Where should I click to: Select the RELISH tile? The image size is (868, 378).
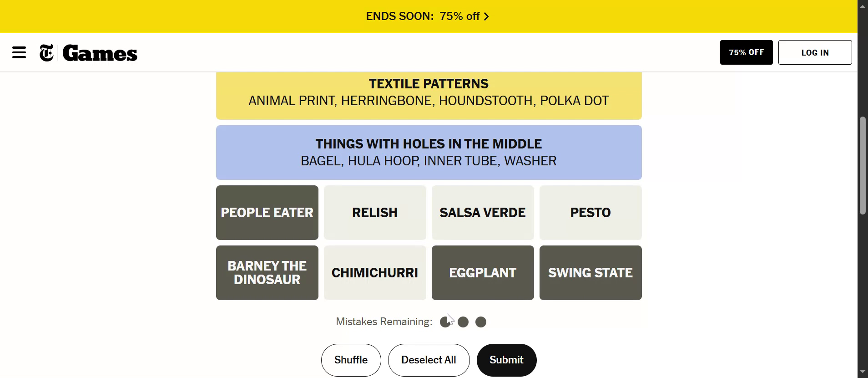[x=375, y=213]
